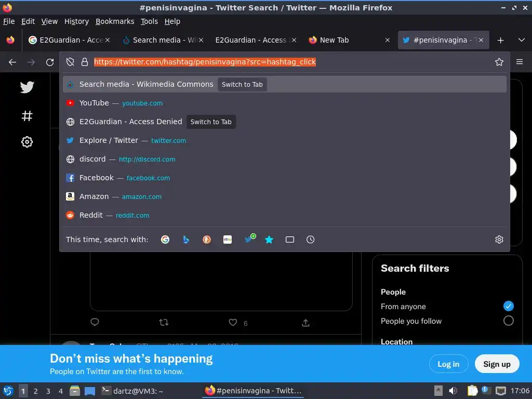This screenshot has width=532, height=399.
Task: Select the Explore / Twitter suggestion
Action: (x=284, y=140)
